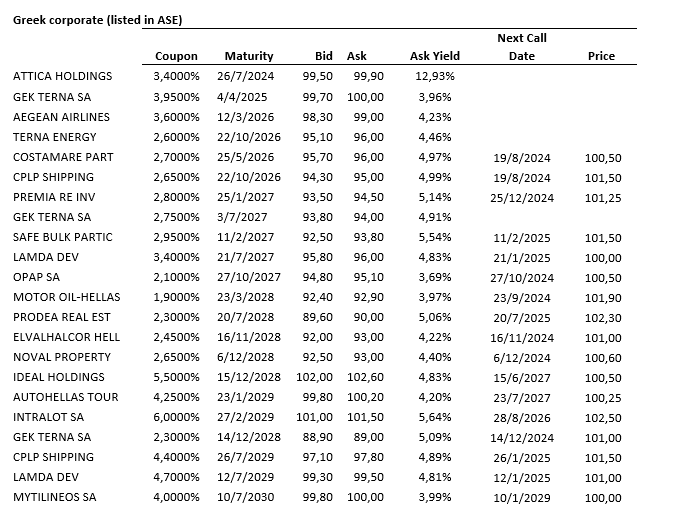This screenshot has width=685, height=526.
Task: Click the IDEAL HOLDINGS bid value 102,00
Action: click(x=314, y=377)
